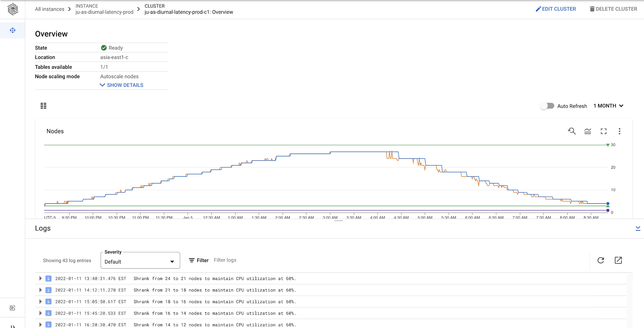Click the EDIT CLUSTER button top right

pos(556,9)
